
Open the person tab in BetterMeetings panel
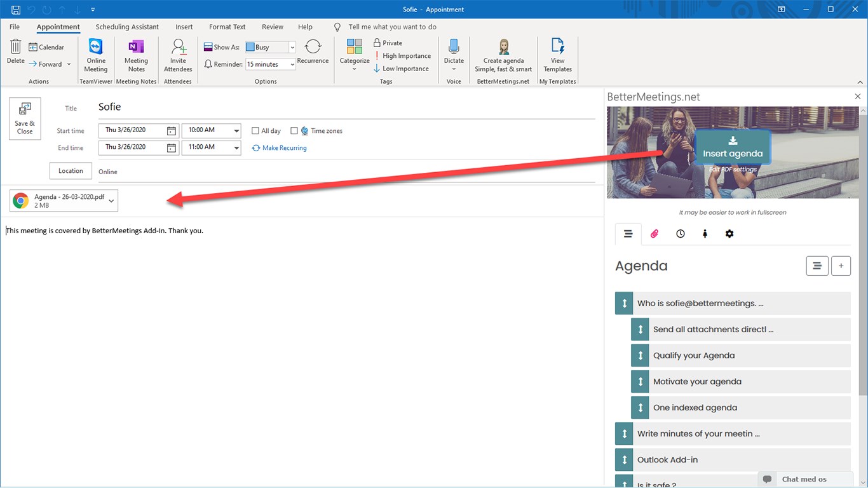pos(705,234)
